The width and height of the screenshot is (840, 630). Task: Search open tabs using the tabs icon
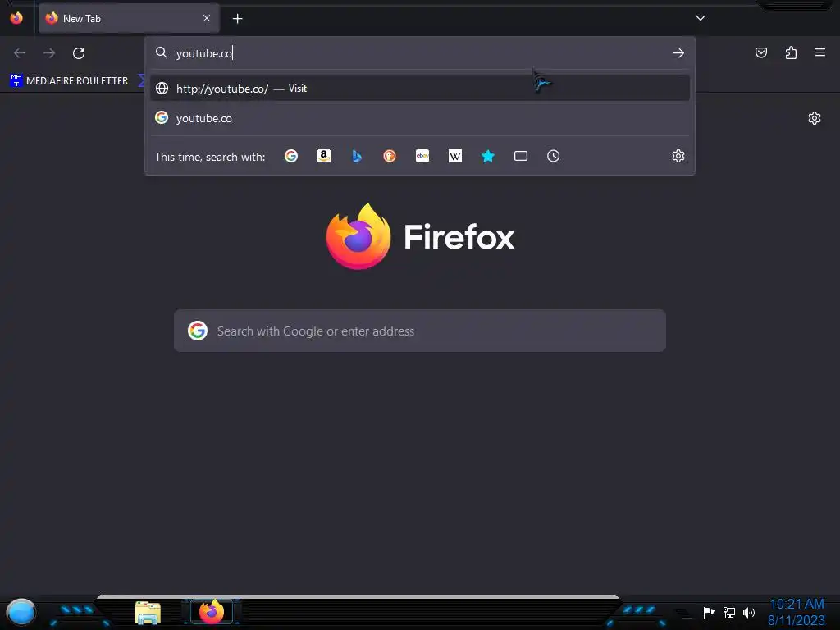(x=521, y=156)
